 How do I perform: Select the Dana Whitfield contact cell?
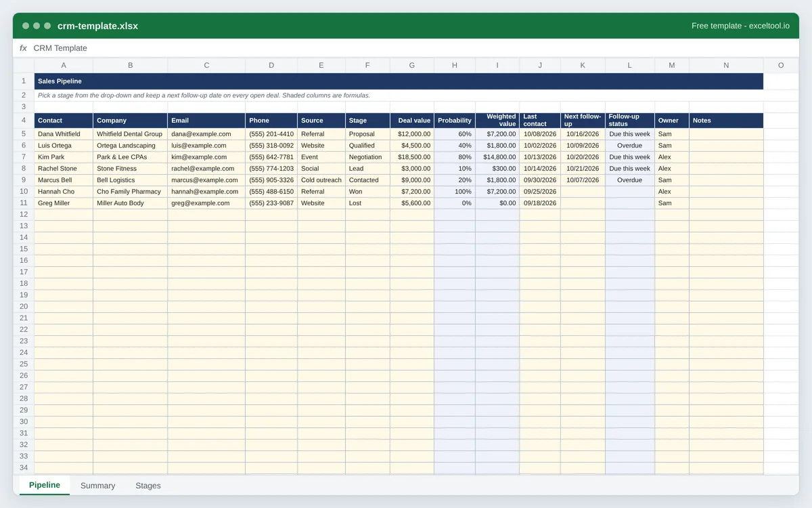tap(64, 134)
